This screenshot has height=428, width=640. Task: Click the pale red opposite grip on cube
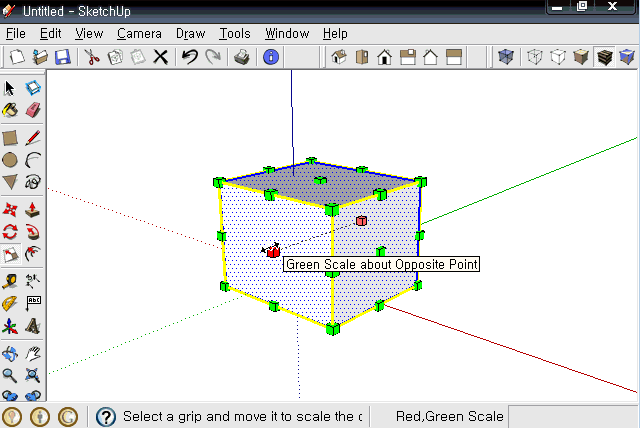coord(361,221)
